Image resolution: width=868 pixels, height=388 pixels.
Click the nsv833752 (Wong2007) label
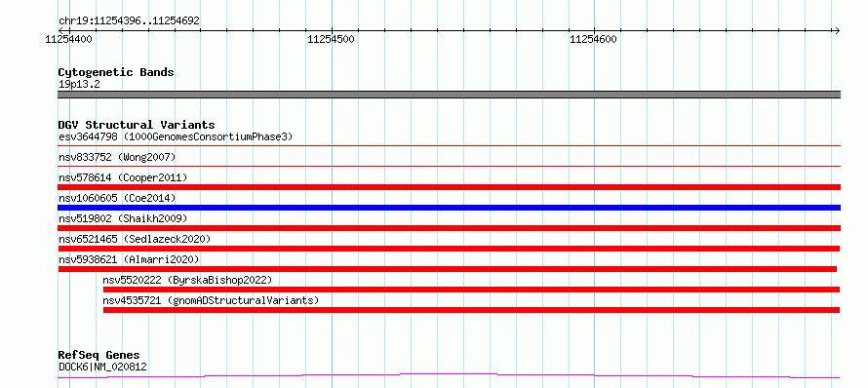117,158
